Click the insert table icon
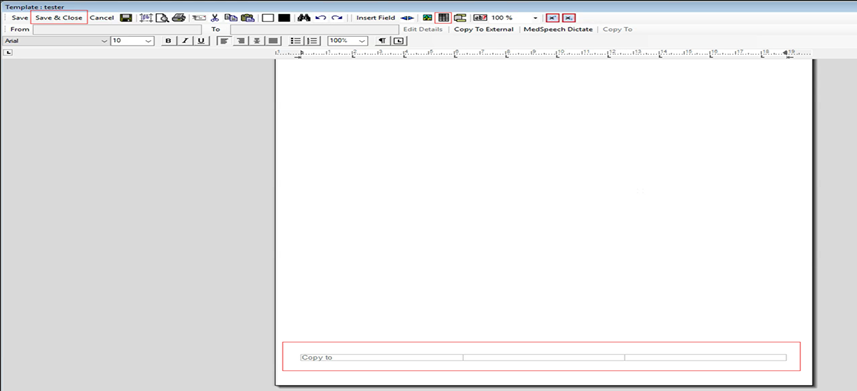This screenshot has height=391, width=857. tap(443, 18)
